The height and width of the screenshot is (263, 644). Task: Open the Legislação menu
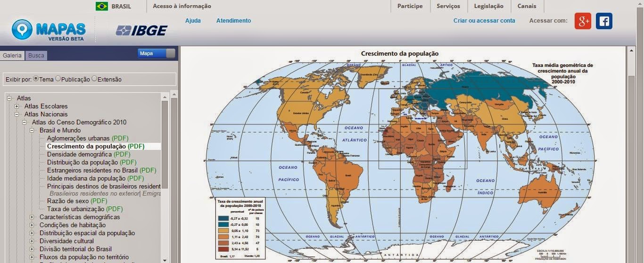tap(489, 6)
